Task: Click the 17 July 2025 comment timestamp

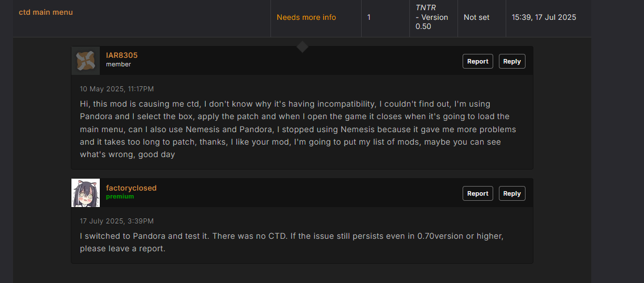Action: (117, 221)
